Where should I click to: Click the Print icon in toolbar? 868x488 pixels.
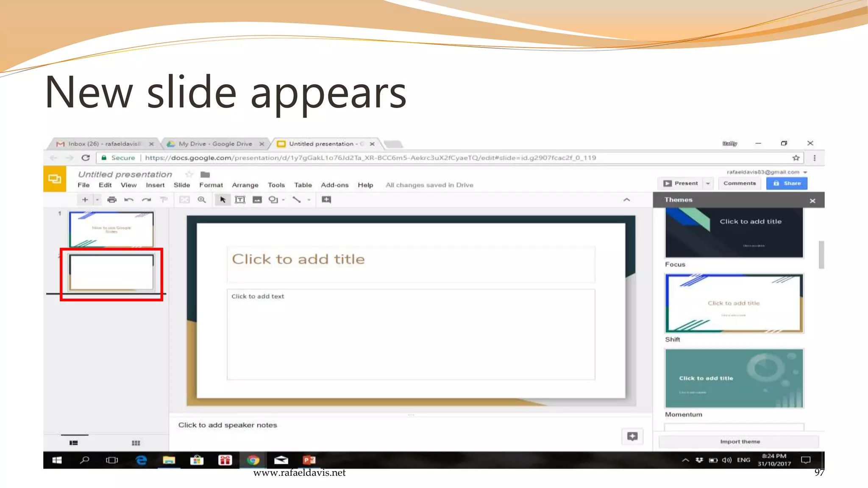point(112,200)
